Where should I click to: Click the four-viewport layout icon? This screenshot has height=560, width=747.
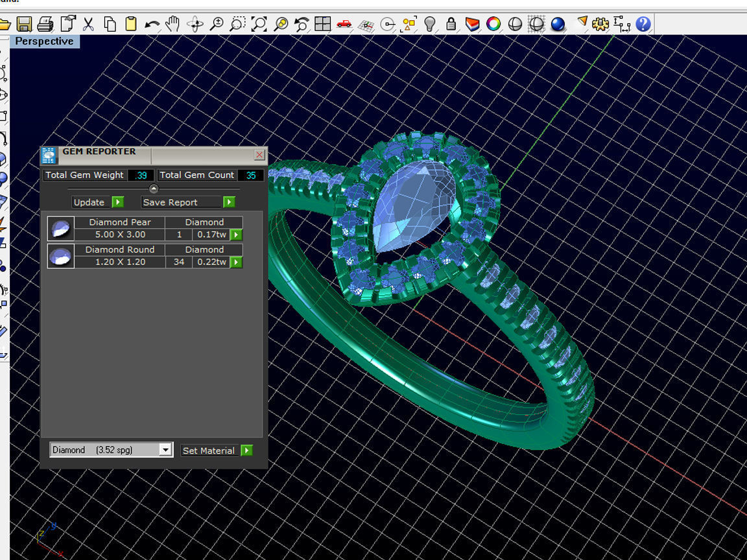[x=322, y=24]
